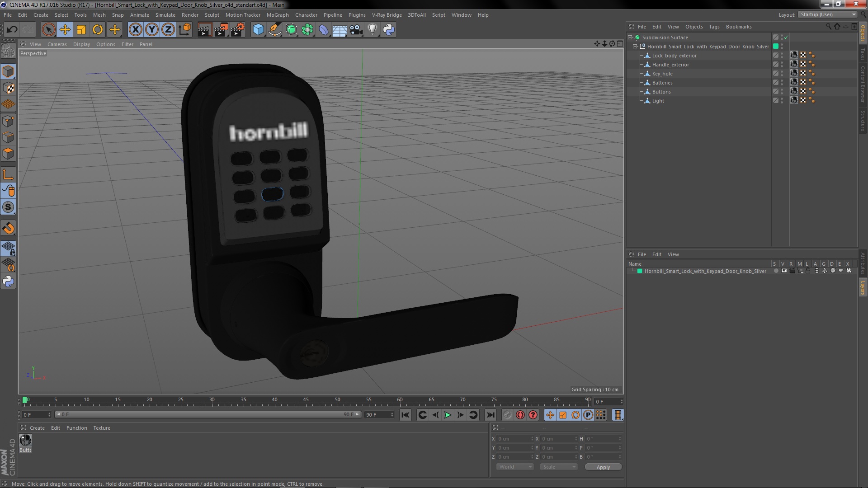Open the Python script icon in toolbar
Screen dimensions: 868x488
(x=389, y=30)
